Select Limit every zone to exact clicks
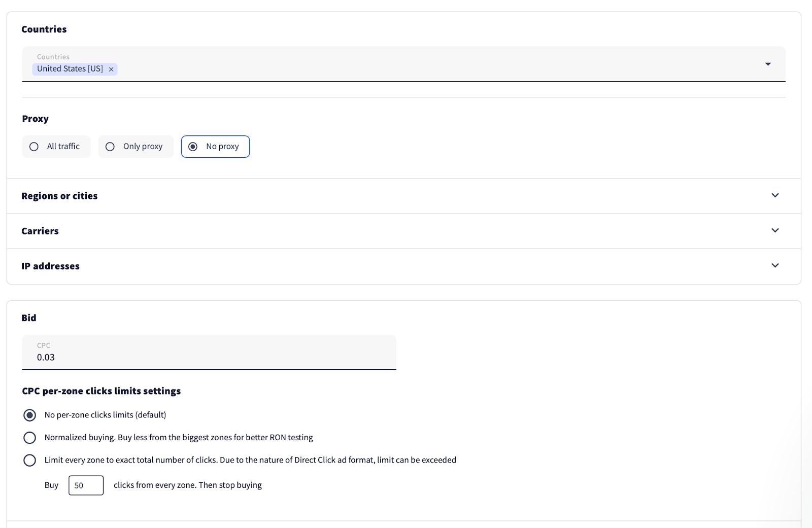 click(30, 460)
